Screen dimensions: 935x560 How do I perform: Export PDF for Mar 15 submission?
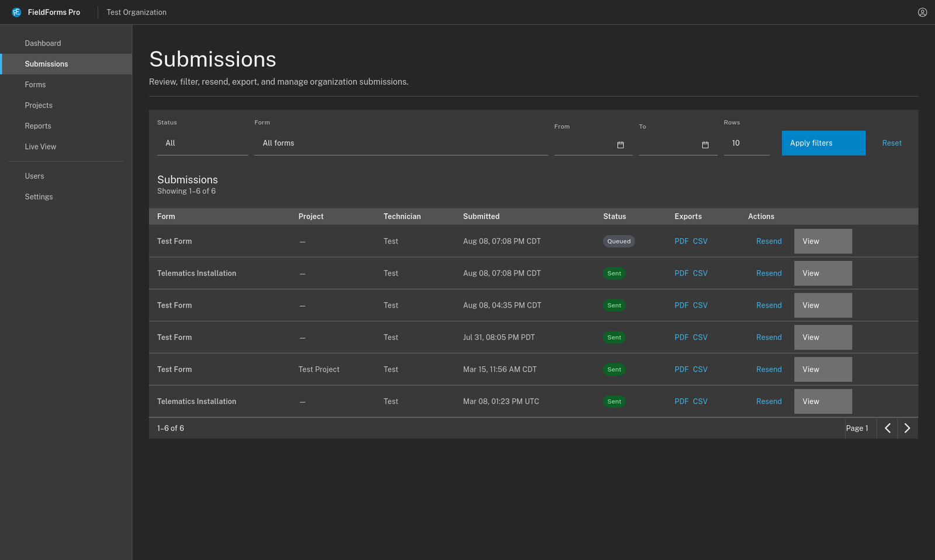(681, 370)
